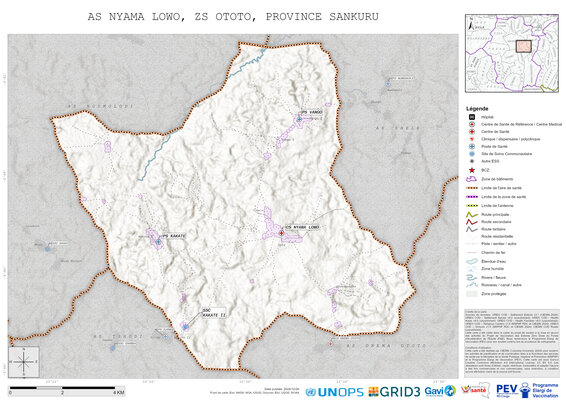Click the Zone de bâtiments legend symbol
This screenshot has width=566, height=400.
click(472, 179)
